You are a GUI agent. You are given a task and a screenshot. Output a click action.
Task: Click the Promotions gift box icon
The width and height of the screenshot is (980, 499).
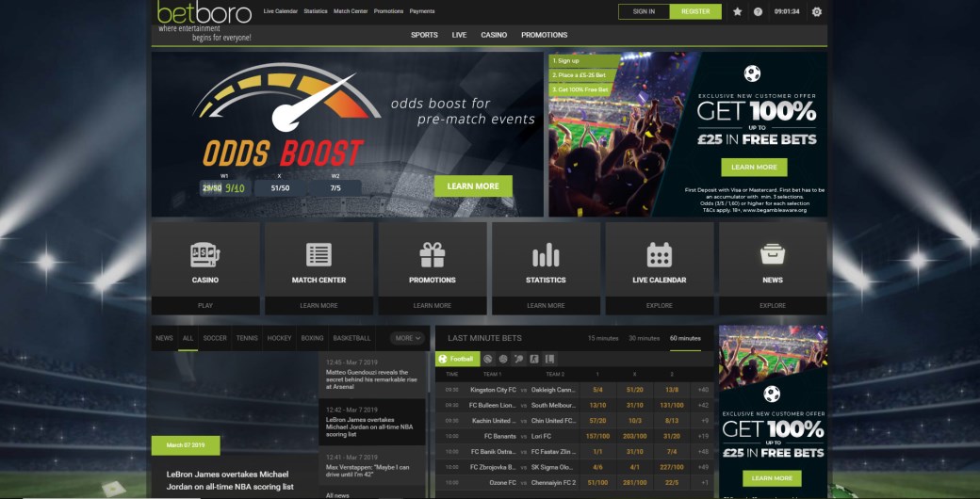pyautogui.click(x=432, y=255)
